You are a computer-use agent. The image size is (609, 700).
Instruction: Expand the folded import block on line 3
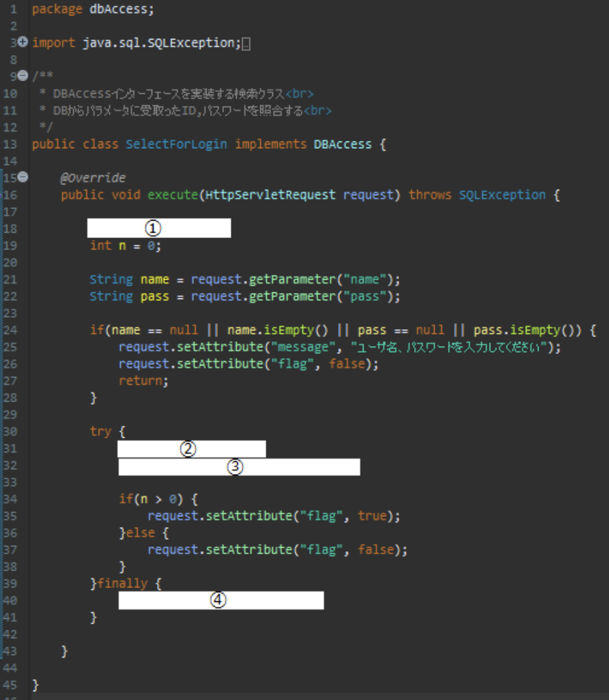pyautogui.click(x=23, y=42)
